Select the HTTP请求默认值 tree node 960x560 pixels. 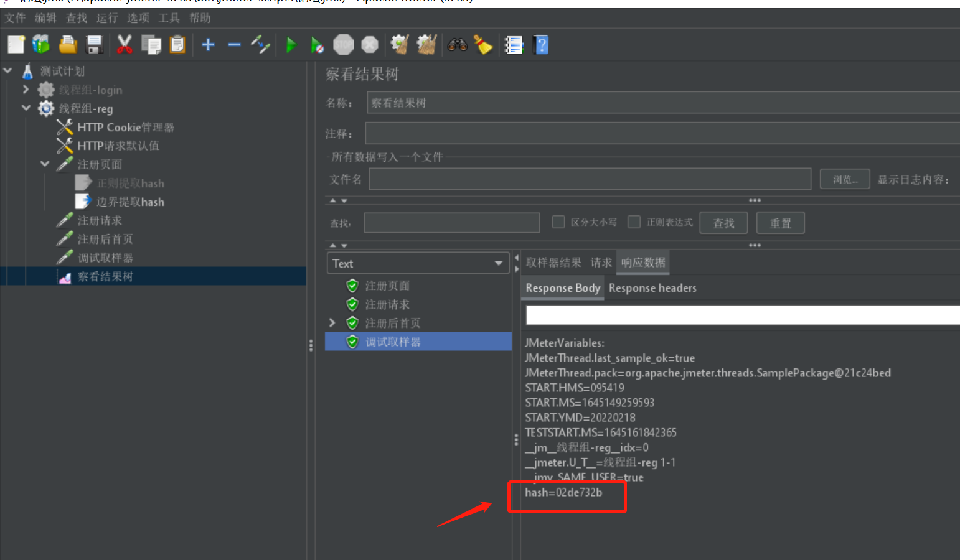point(118,146)
